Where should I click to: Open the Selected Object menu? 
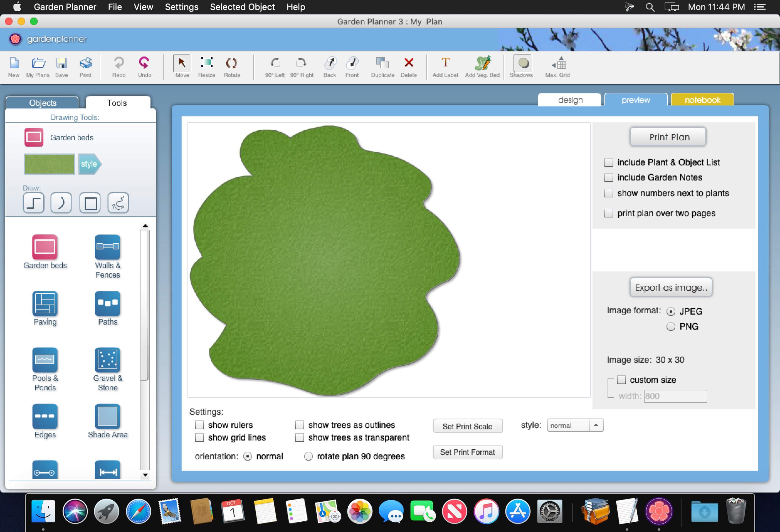tap(242, 7)
